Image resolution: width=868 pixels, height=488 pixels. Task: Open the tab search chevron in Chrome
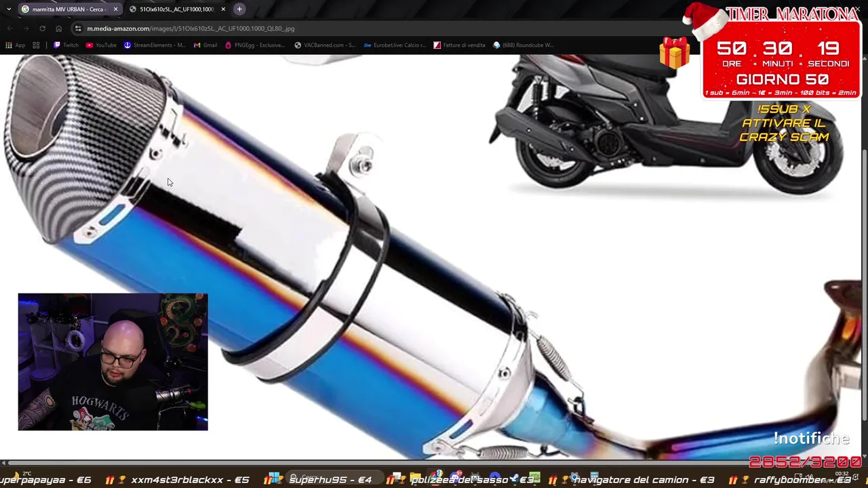click(9, 9)
